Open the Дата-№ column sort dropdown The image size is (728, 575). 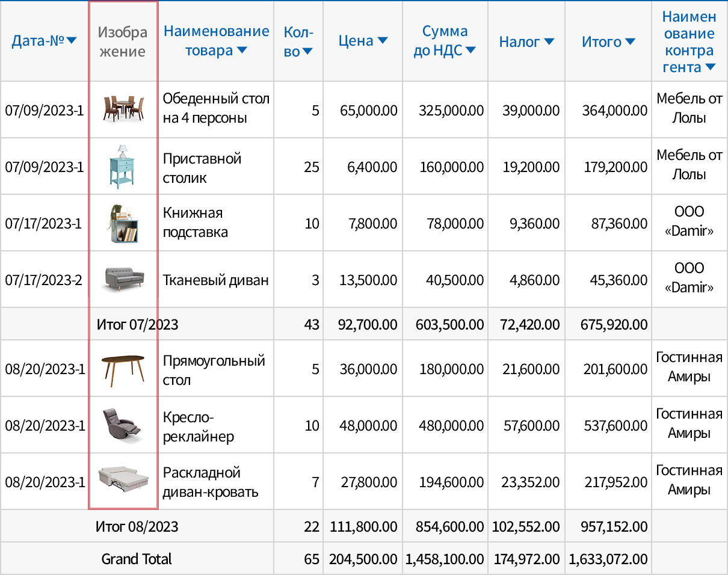(72, 41)
